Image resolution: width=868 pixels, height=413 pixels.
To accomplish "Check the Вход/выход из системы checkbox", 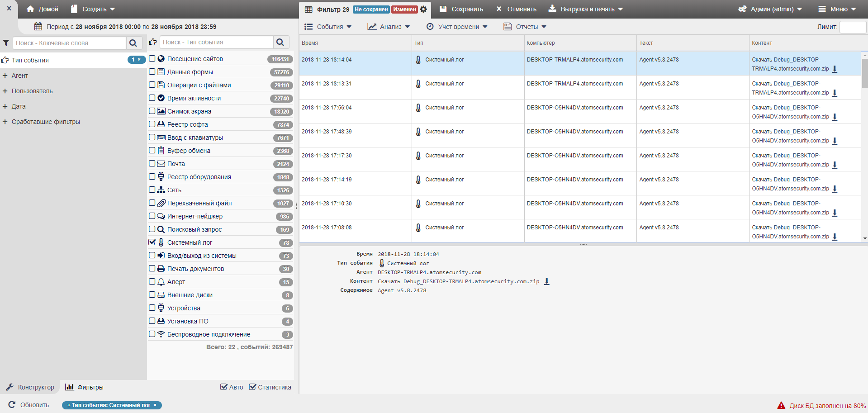I will (x=152, y=255).
